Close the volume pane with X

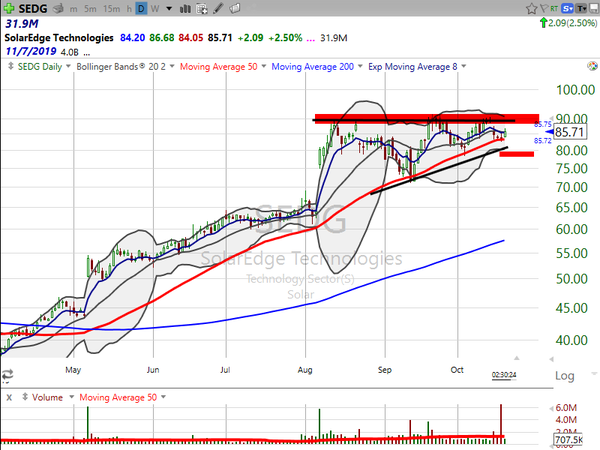[x=9, y=398]
